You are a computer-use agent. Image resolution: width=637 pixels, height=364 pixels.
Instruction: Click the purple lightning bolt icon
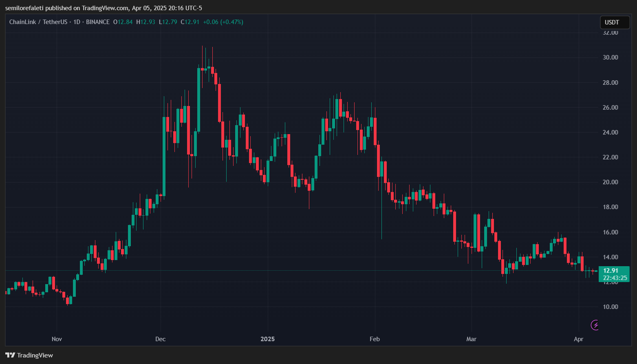tap(595, 325)
